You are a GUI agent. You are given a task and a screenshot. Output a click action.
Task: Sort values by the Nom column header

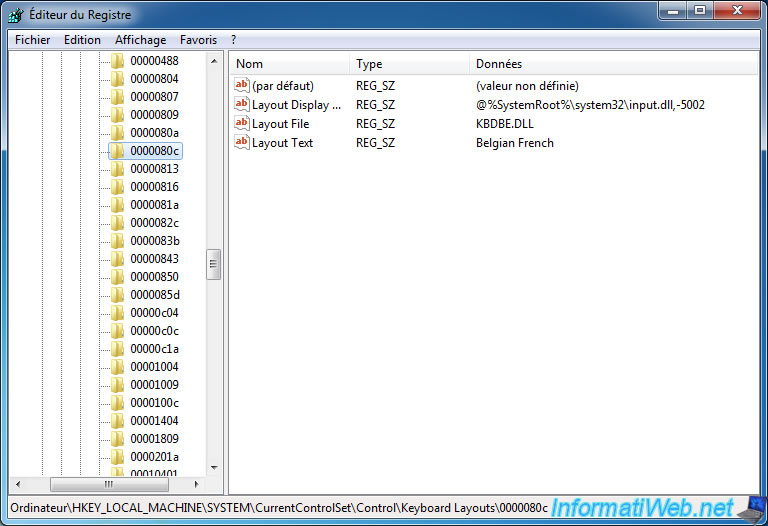coord(290,64)
